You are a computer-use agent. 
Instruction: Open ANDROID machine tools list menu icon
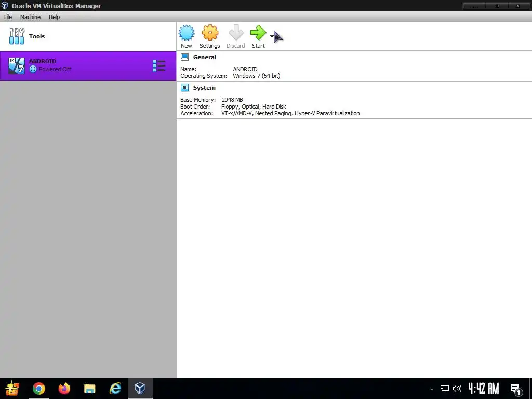pos(159,66)
